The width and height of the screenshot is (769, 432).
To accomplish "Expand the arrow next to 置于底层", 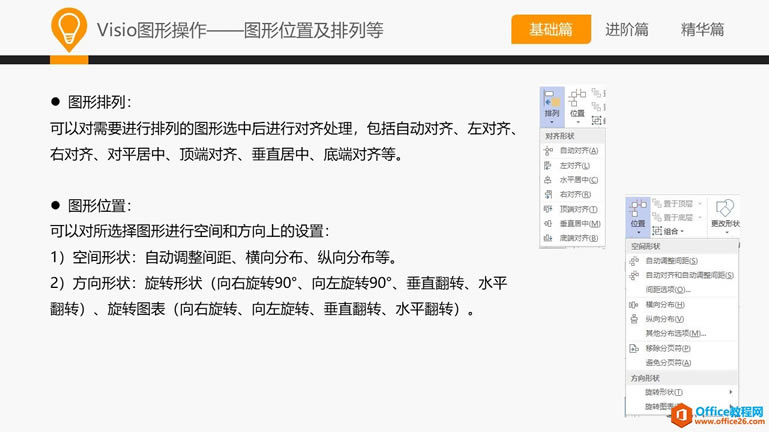I will (700, 217).
